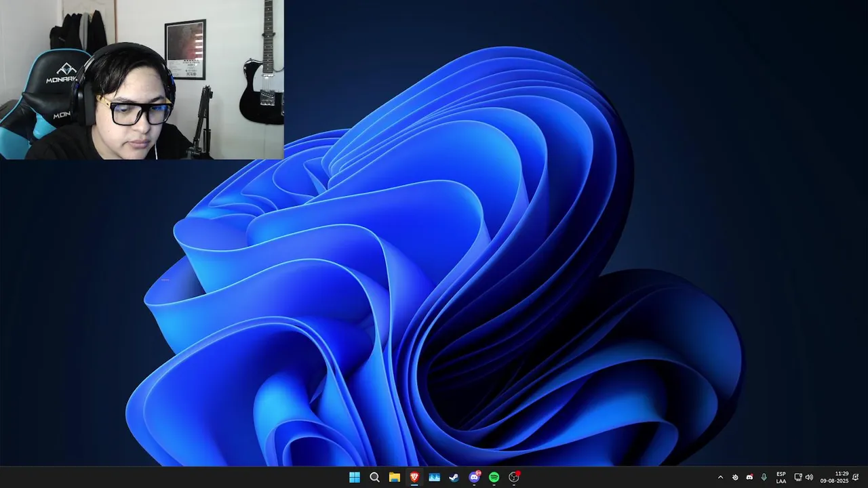Open the notification bell

[x=856, y=477]
